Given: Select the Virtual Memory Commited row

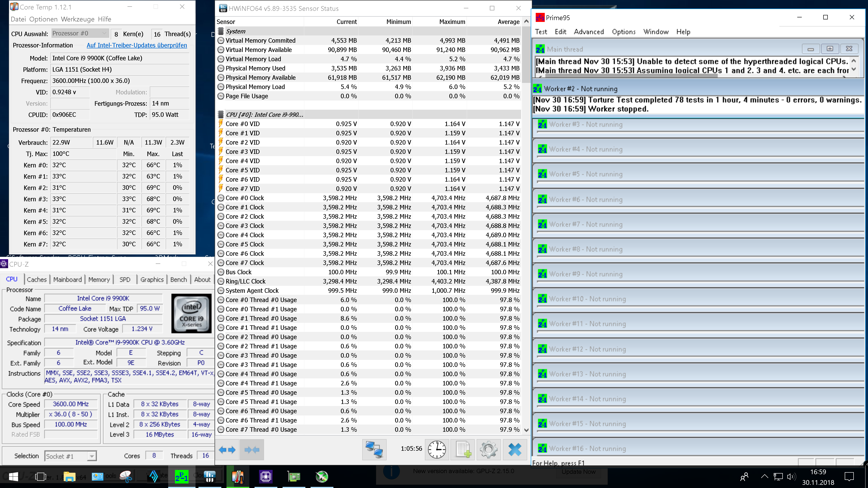Looking at the screenshot, I should (x=369, y=40).
